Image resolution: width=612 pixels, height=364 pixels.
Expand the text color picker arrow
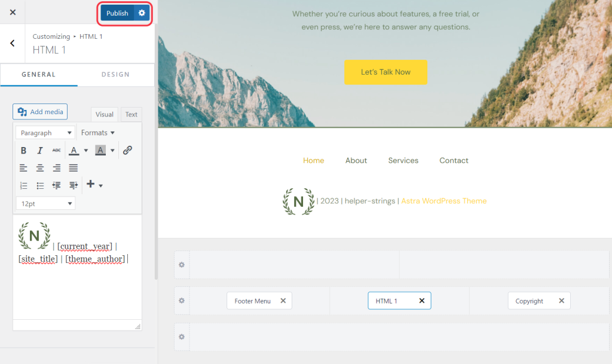coord(86,150)
